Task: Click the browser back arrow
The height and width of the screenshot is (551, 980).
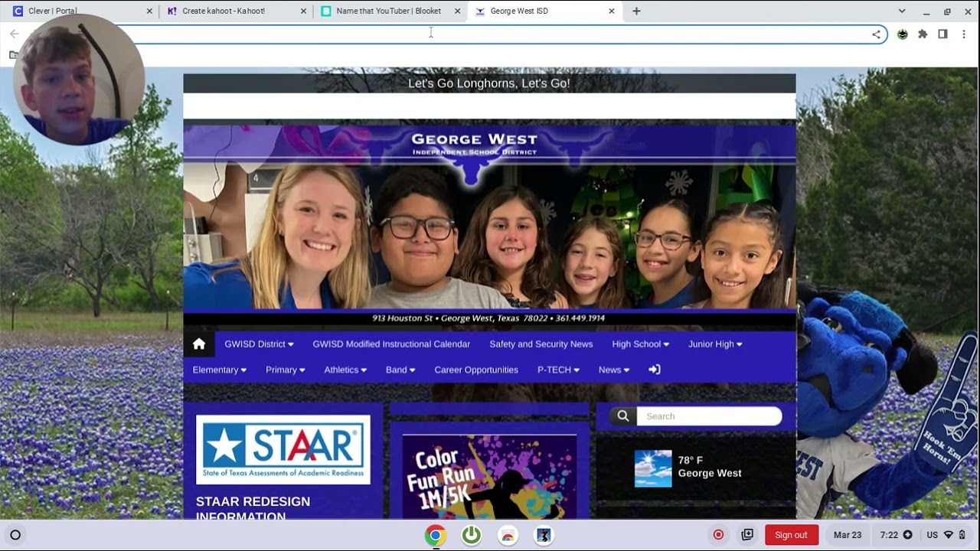Action: (14, 34)
